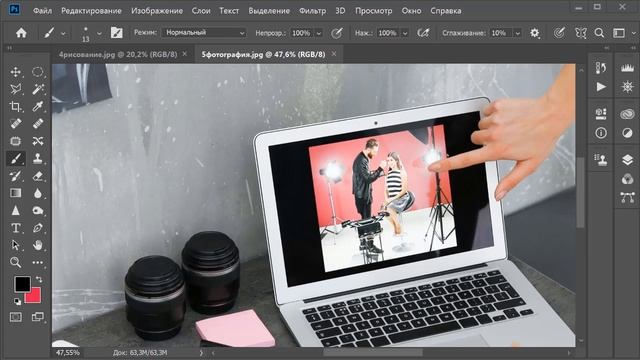Image resolution: width=640 pixels, height=360 pixels.
Task: Open the Histogram panel icon
Action: (x=627, y=68)
